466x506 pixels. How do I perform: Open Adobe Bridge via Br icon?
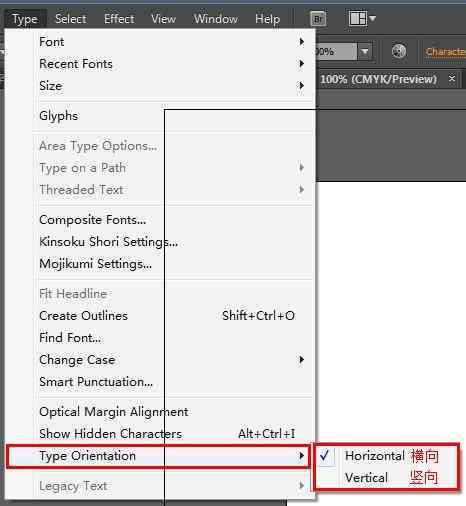coord(318,19)
